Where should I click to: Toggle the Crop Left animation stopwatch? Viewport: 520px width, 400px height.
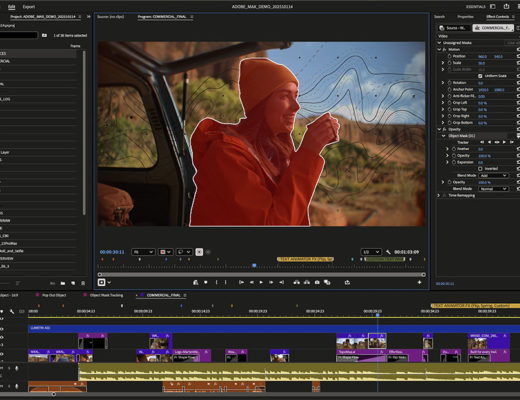tap(450, 103)
